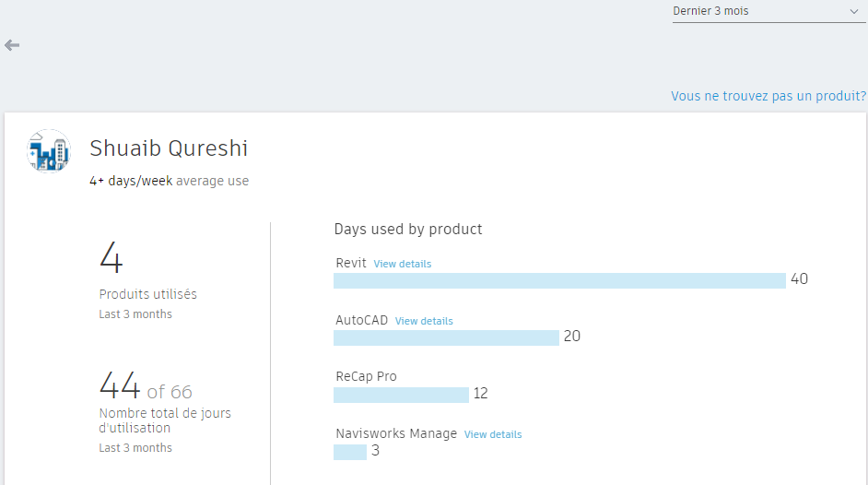
Task: View details for Revit
Action: pyautogui.click(x=403, y=264)
